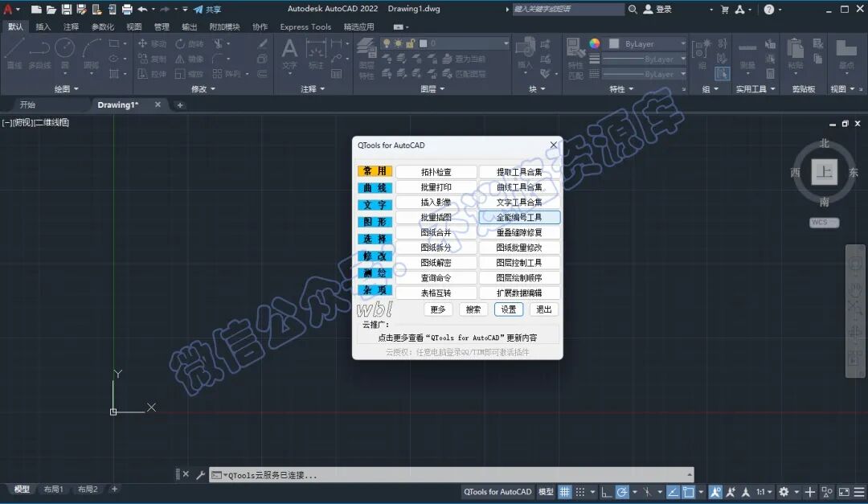Select the Line (直线) draw tool
Viewport: 868px width, 504px height.
14,55
